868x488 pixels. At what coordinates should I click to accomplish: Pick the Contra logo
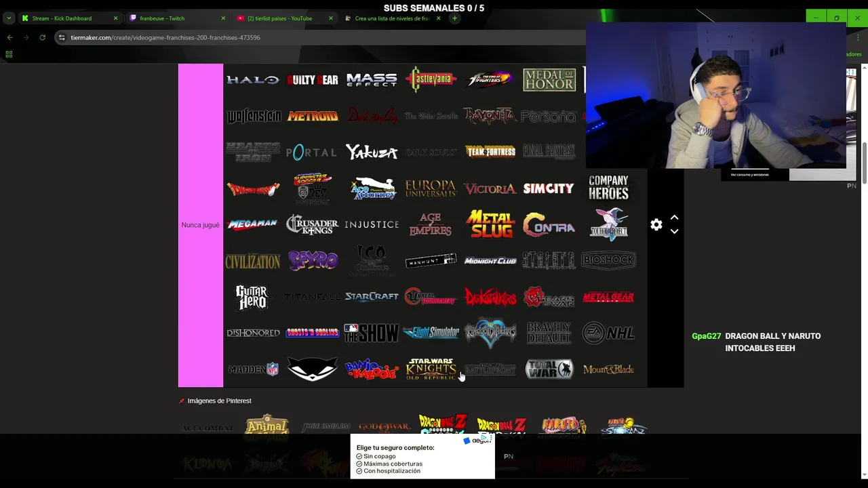tap(549, 225)
